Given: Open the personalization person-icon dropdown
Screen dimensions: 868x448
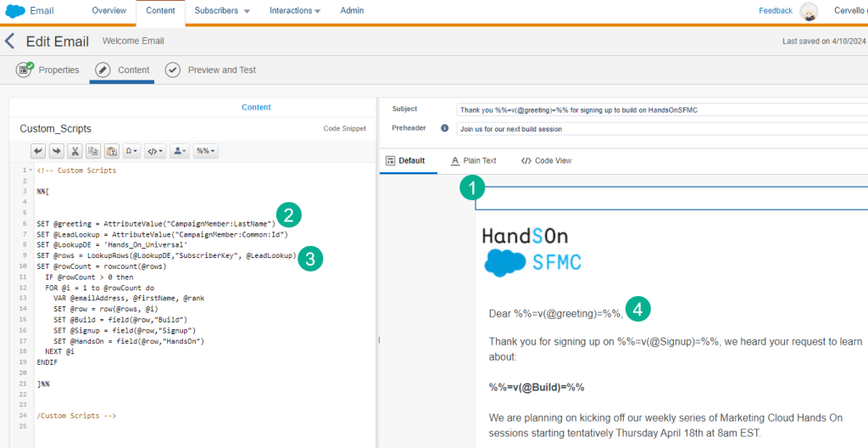Looking at the screenshot, I should (179, 151).
